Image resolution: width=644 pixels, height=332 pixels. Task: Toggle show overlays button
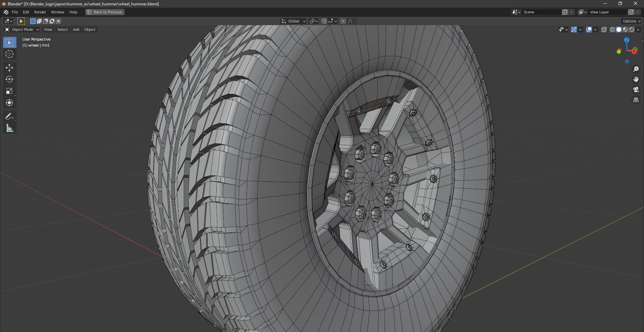click(x=589, y=30)
